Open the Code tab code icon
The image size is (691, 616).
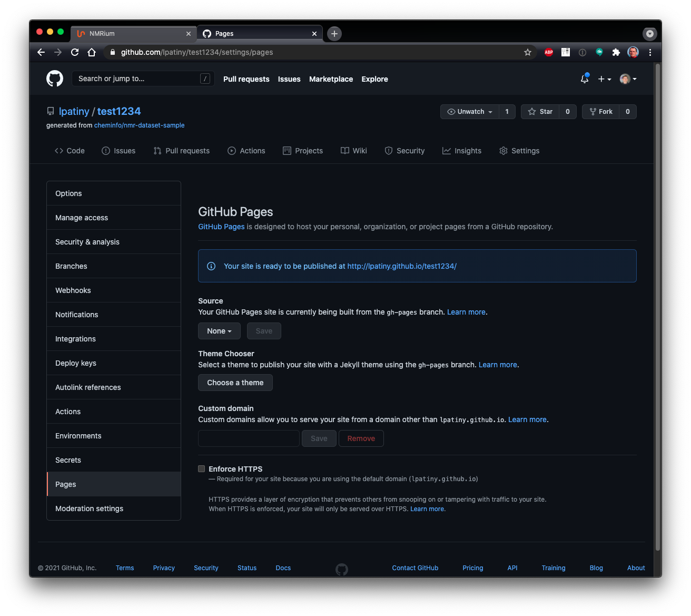60,151
